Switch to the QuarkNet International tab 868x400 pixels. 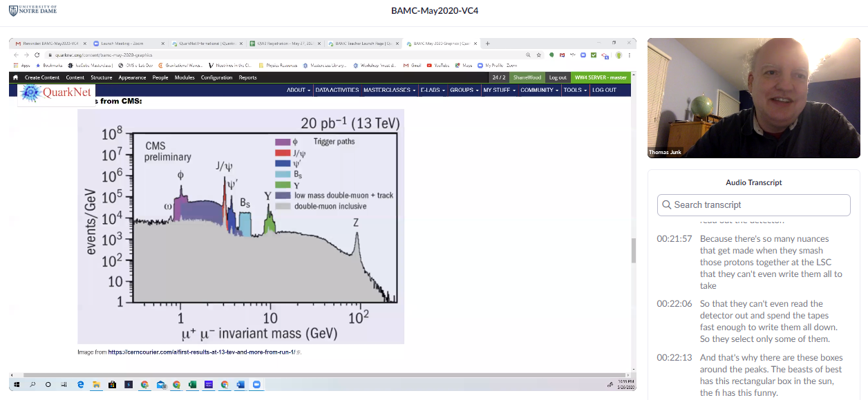tap(207, 44)
